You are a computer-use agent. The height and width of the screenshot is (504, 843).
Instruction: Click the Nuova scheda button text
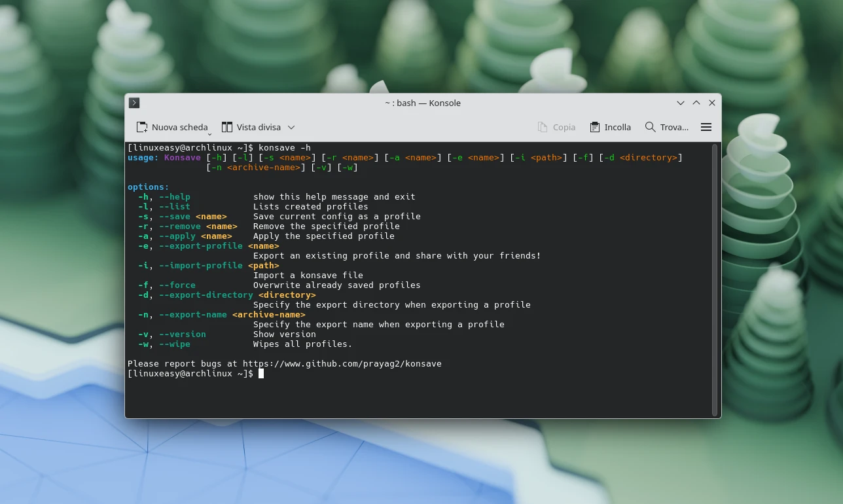pos(179,126)
